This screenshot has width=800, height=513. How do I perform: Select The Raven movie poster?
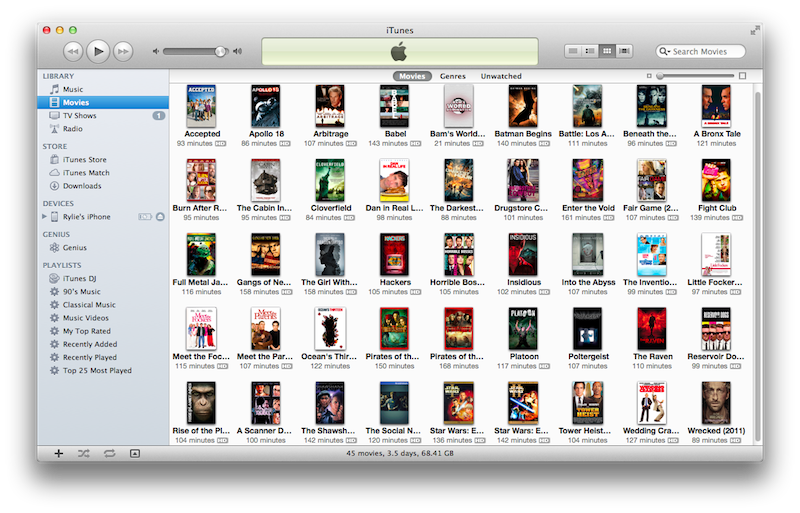click(652, 329)
